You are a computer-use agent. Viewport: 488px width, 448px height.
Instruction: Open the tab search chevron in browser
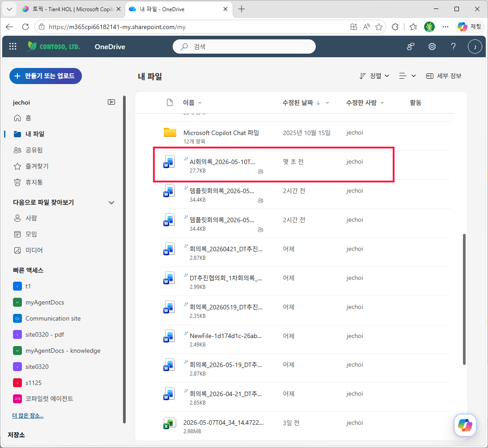pos(9,9)
